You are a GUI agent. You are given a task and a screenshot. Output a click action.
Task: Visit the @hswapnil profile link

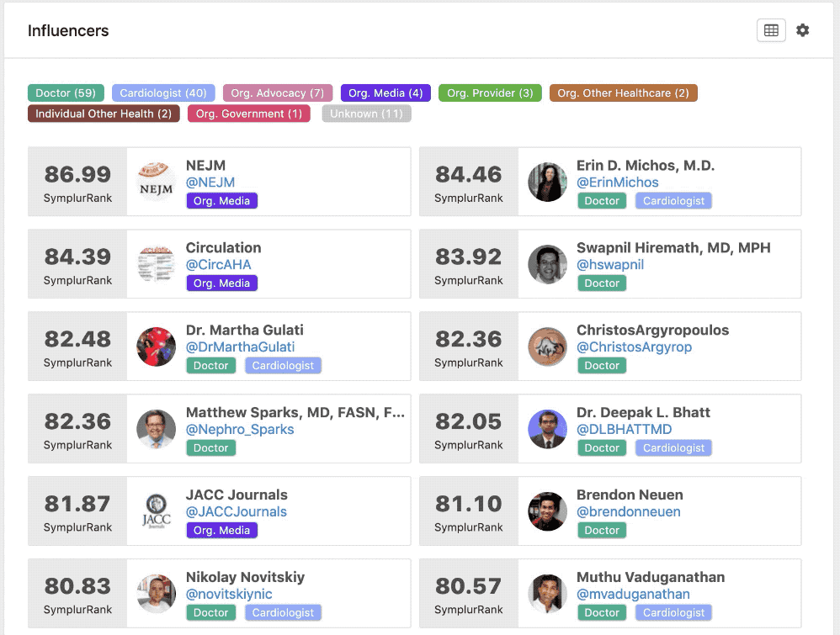point(610,264)
